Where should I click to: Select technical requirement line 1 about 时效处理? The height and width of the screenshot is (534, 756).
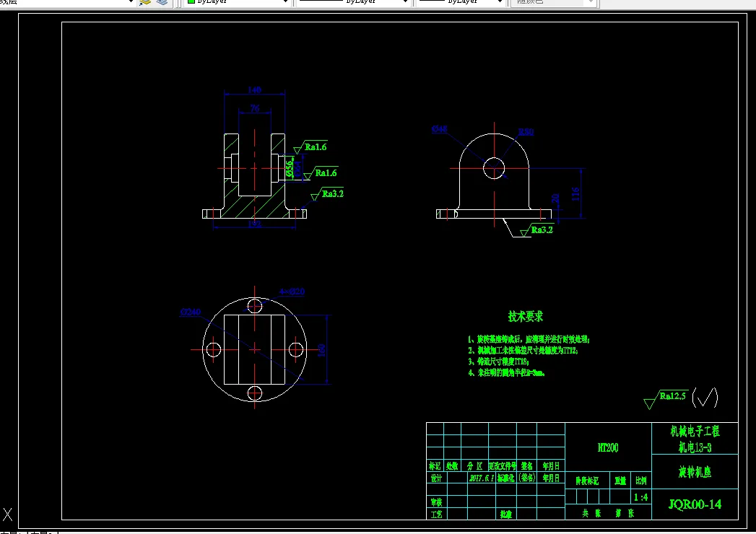pyautogui.click(x=529, y=339)
